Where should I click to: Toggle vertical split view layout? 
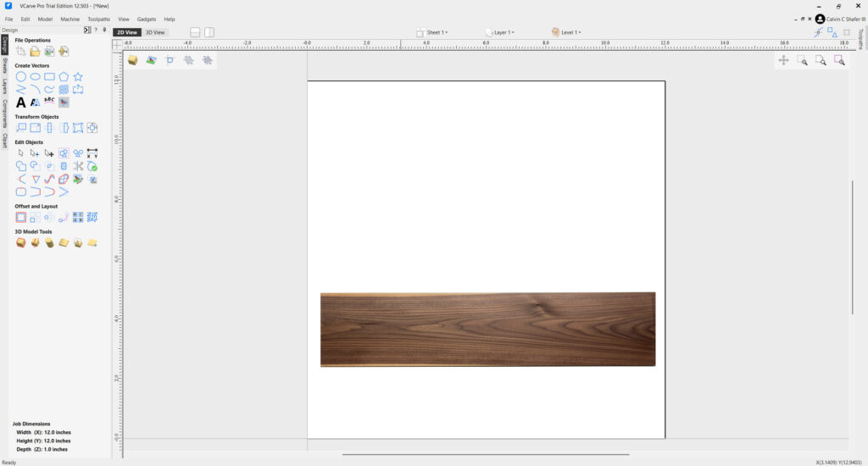(209, 32)
